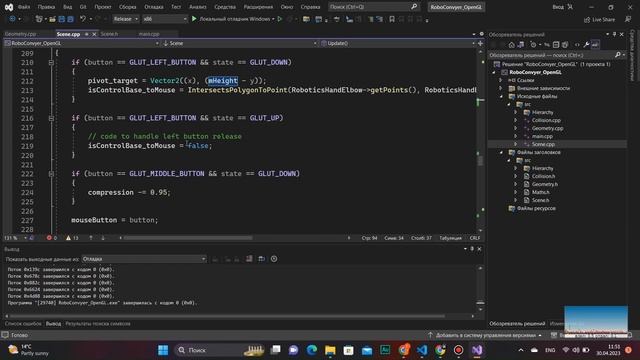The height and width of the screenshot is (360, 640).
Task: Click the clear-all icon in the Output panel toolbar
Action: [x=249, y=259]
